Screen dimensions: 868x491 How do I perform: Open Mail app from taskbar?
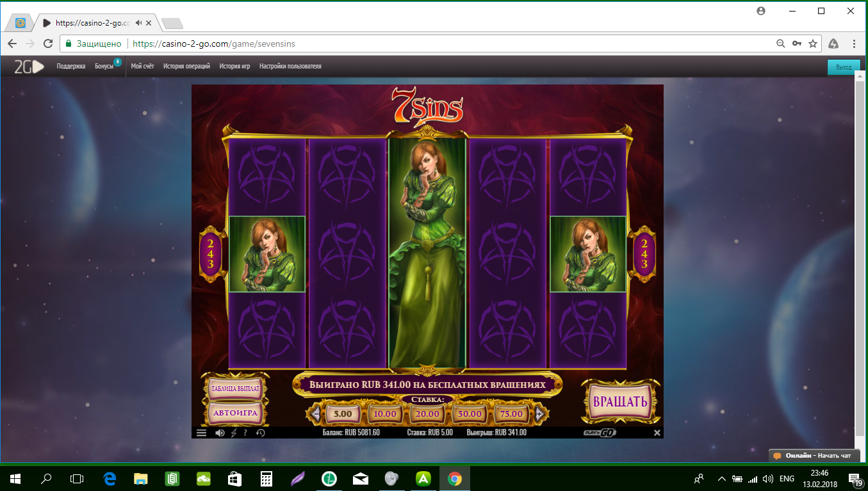361,478
